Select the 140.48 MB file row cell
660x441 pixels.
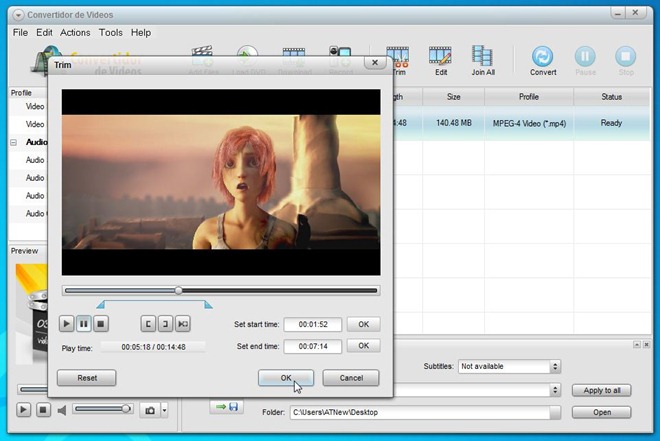coord(453,123)
